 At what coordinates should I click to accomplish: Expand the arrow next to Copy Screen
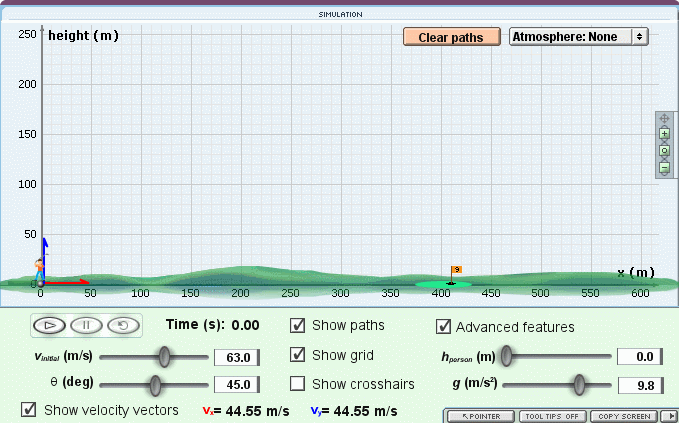click(x=673, y=416)
